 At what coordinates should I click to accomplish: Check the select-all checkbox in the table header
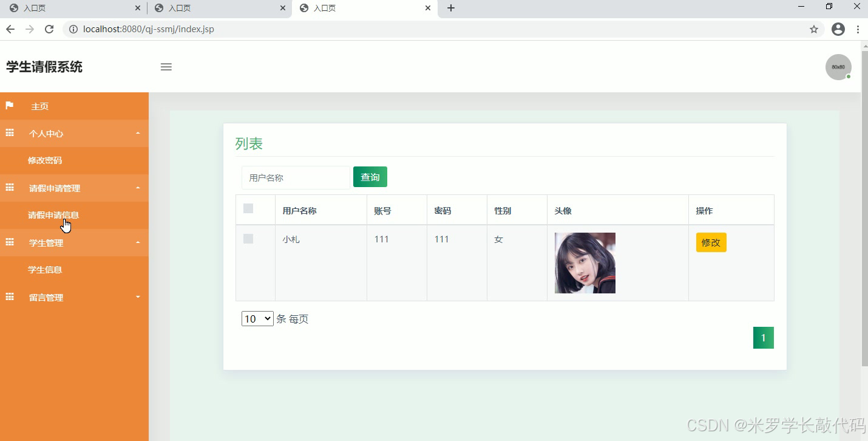[x=248, y=208]
